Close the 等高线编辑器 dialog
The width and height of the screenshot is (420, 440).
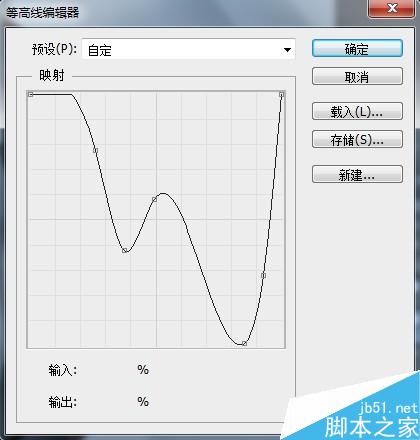click(x=391, y=8)
